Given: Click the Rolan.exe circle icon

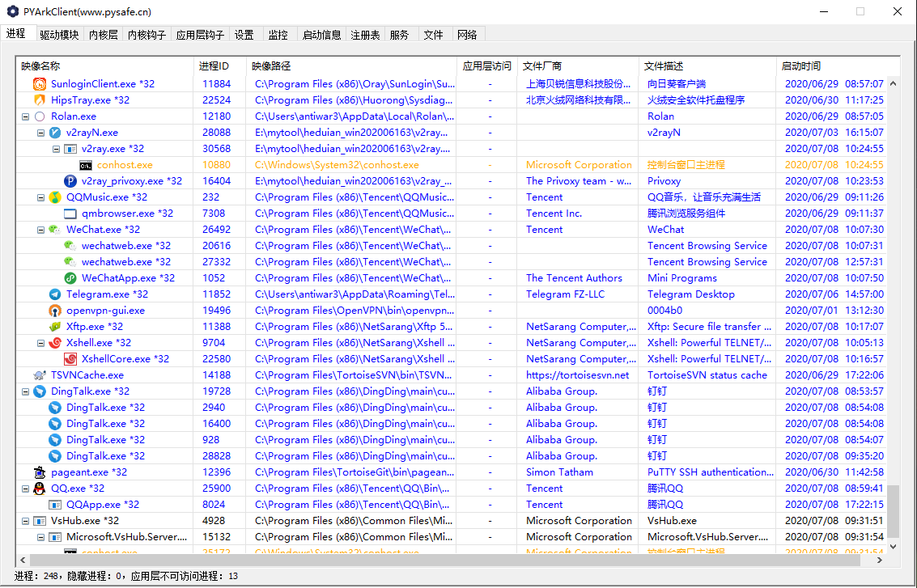Looking at the screenshot, I should tap(39, 116).
